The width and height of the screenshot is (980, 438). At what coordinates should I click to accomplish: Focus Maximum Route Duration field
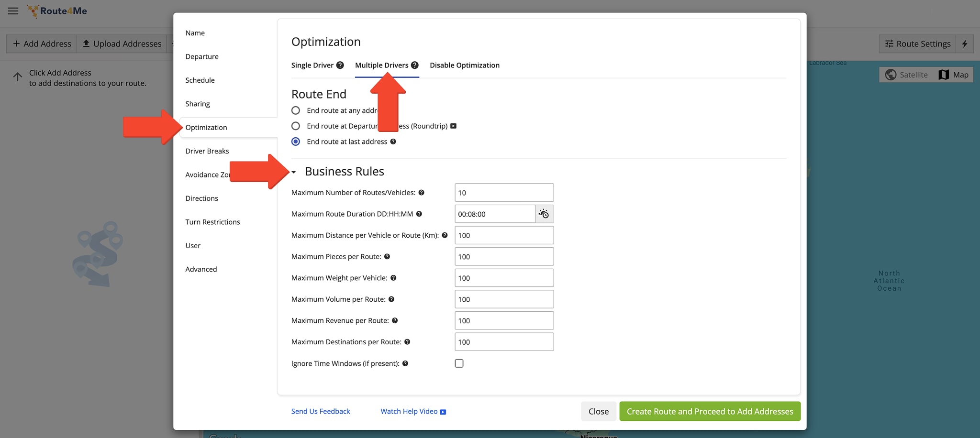point(495,214)
